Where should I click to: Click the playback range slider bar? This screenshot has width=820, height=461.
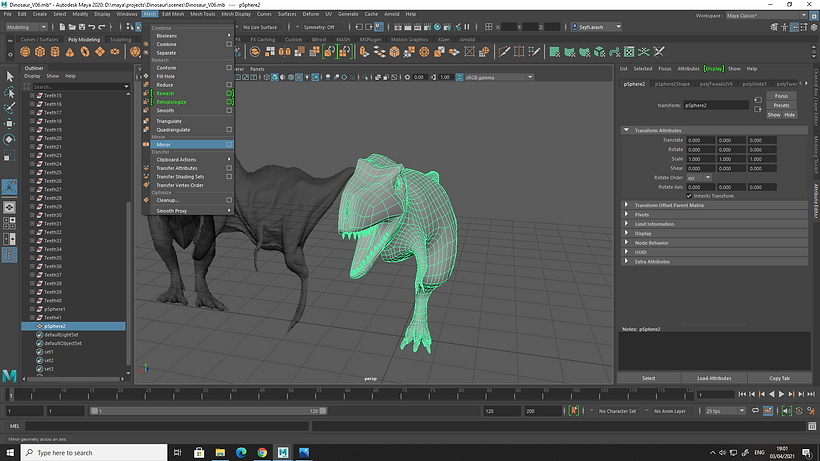click(x=208, y=411)
